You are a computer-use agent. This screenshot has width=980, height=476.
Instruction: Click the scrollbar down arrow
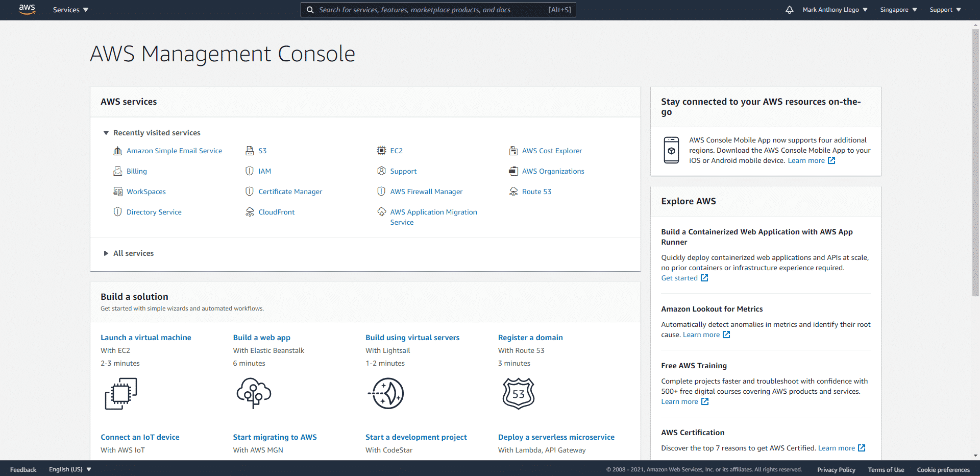click(975, 456)
